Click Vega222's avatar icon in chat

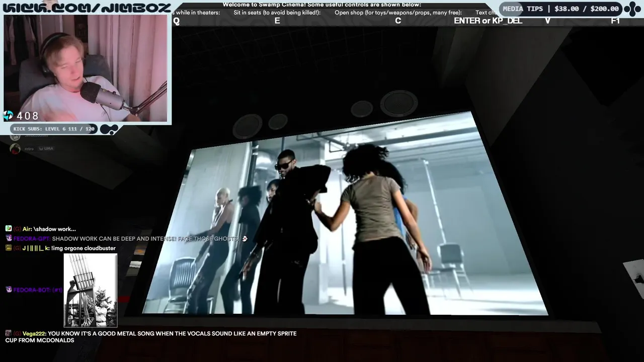[x=9, y=333]
